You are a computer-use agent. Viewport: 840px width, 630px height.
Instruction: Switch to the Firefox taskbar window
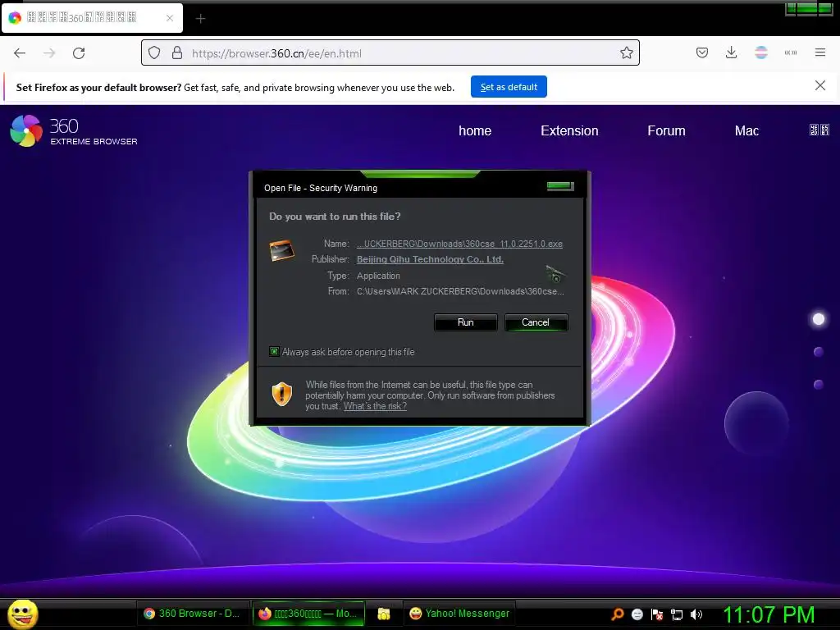click(x=308, y=614)
